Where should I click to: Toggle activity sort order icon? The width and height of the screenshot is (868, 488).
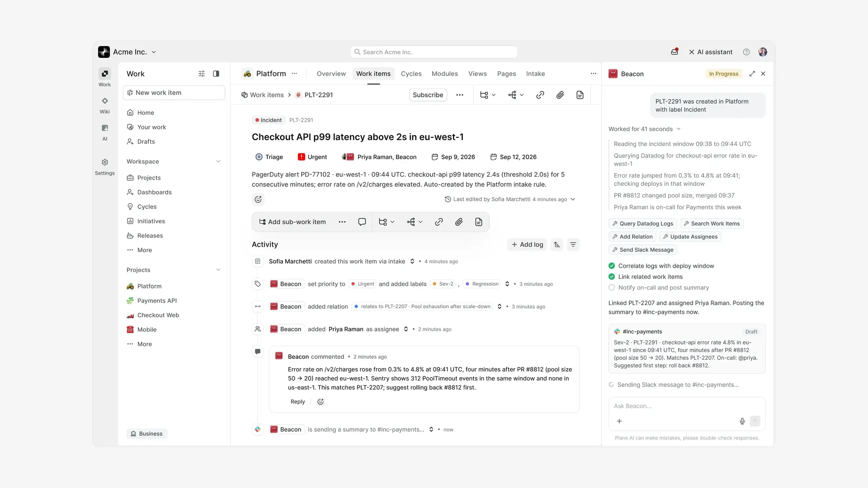pos(557,244)
